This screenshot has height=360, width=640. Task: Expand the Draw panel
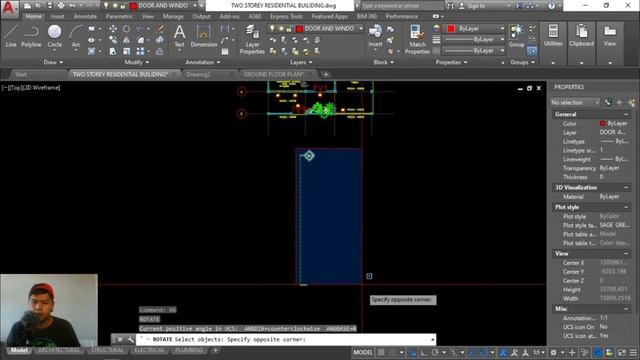pos(53,62)
